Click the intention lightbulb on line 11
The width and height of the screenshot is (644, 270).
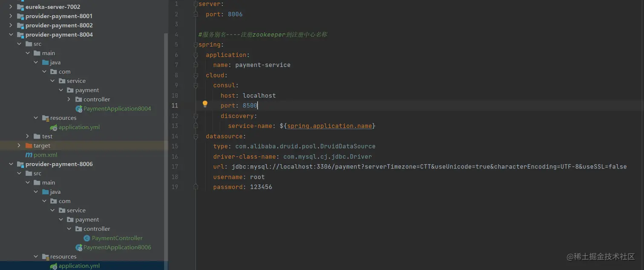point(205,104)
